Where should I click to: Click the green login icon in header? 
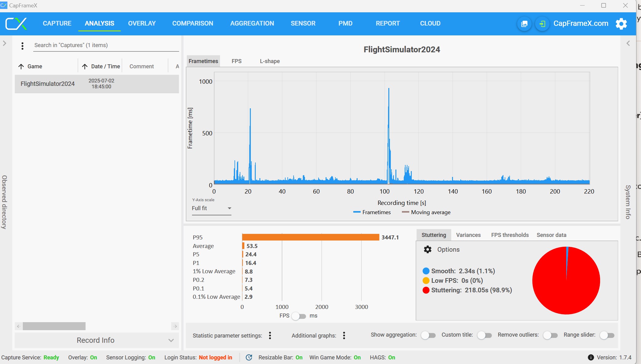point(542,24)
